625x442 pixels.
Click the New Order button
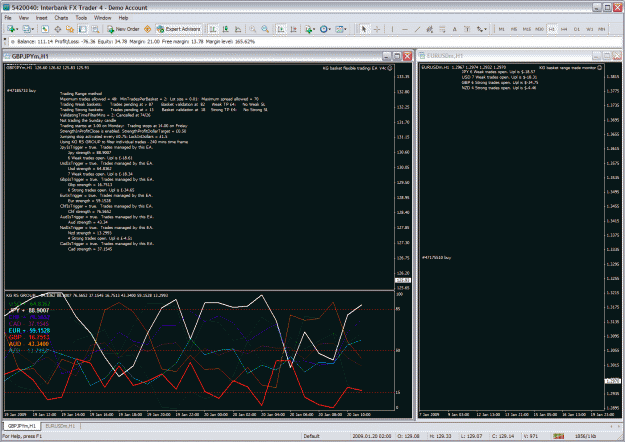click(x=123, y=29)
